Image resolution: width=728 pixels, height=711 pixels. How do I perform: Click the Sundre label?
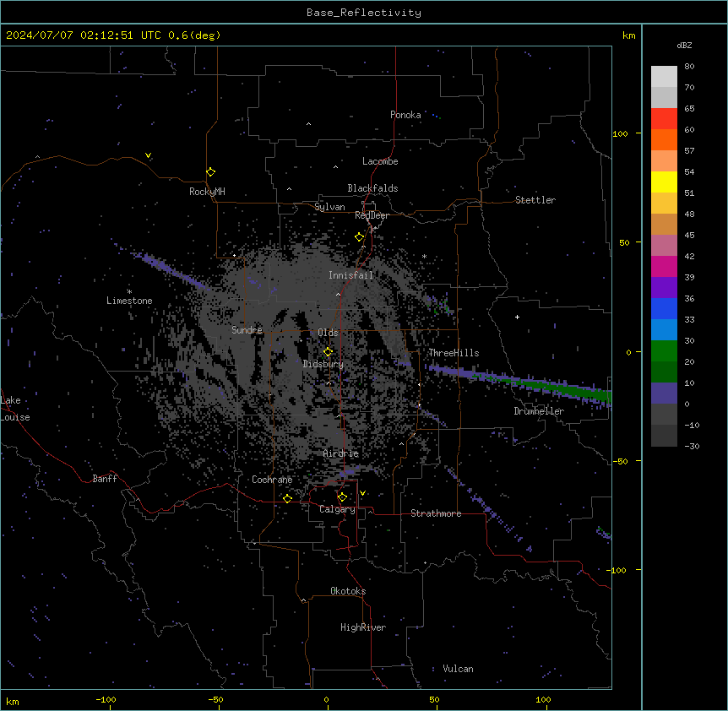coord(247,330)
